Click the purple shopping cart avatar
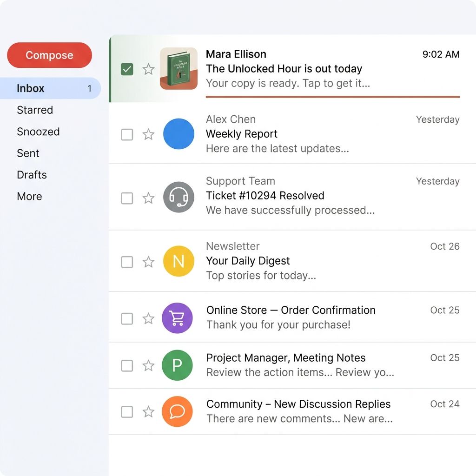The image size is (476, 476). (x=177, y=318)
